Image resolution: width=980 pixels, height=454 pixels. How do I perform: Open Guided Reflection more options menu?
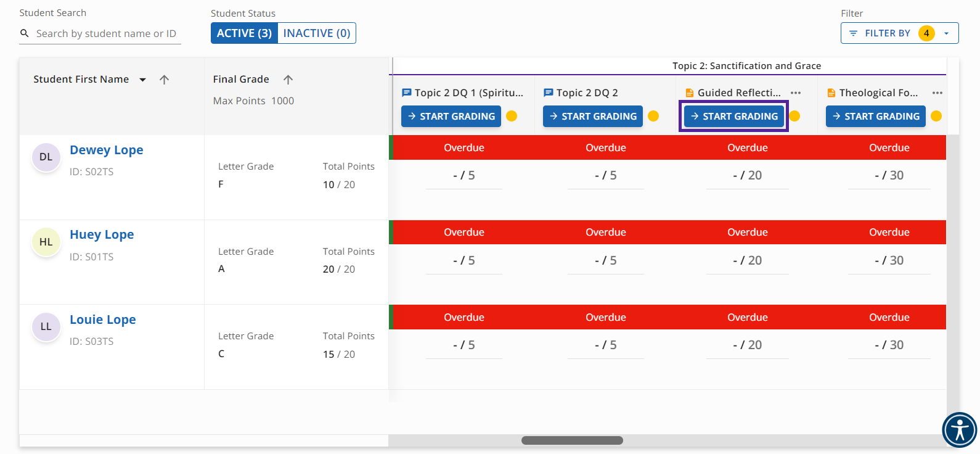pos(796,93)
